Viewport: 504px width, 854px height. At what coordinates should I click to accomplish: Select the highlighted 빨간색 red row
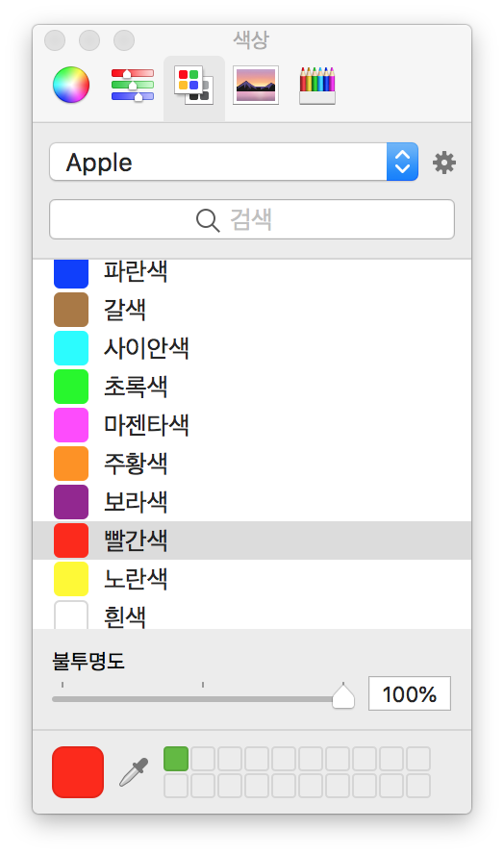pyautogui.click(x=252, y=540)
